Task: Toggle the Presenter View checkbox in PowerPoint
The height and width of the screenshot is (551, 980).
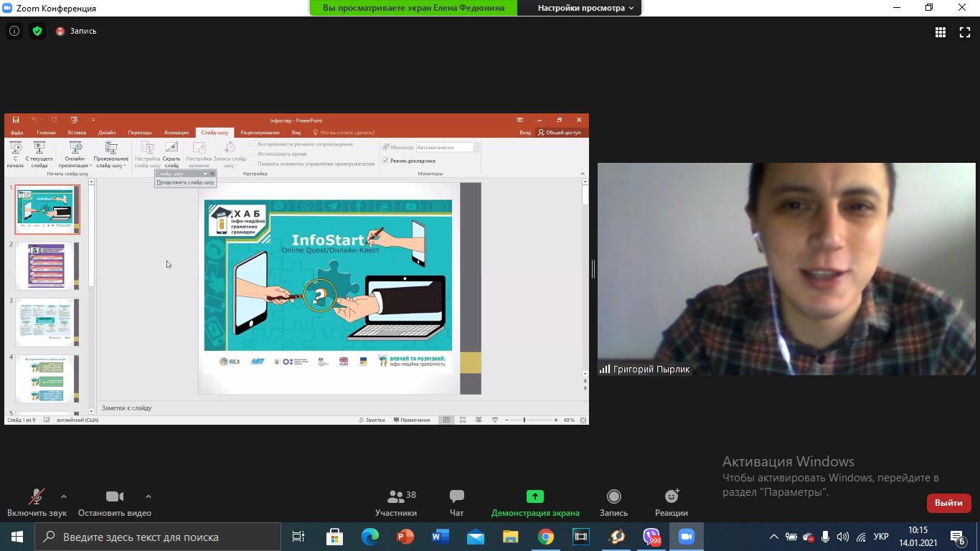Action: (386, 161)
